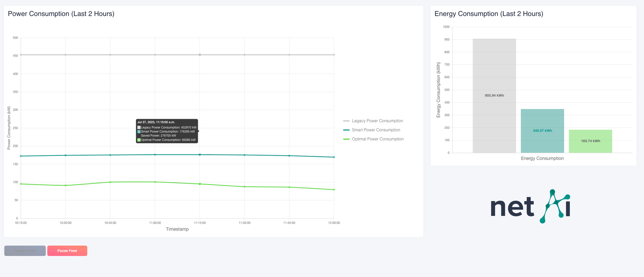Image resolution: width=644 pixels, height=277 pixels.
Task: Click Optimal line data point at 11:30:00
Action: (245, 186)
